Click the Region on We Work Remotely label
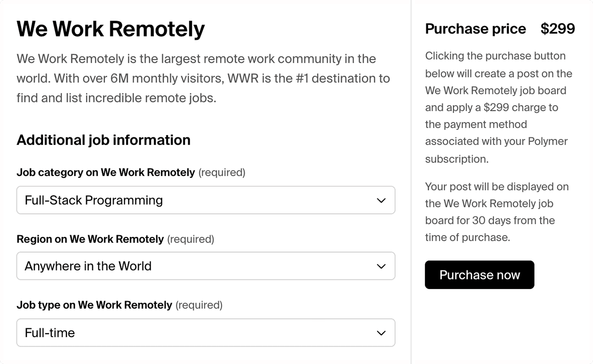 tap(90, 239)
